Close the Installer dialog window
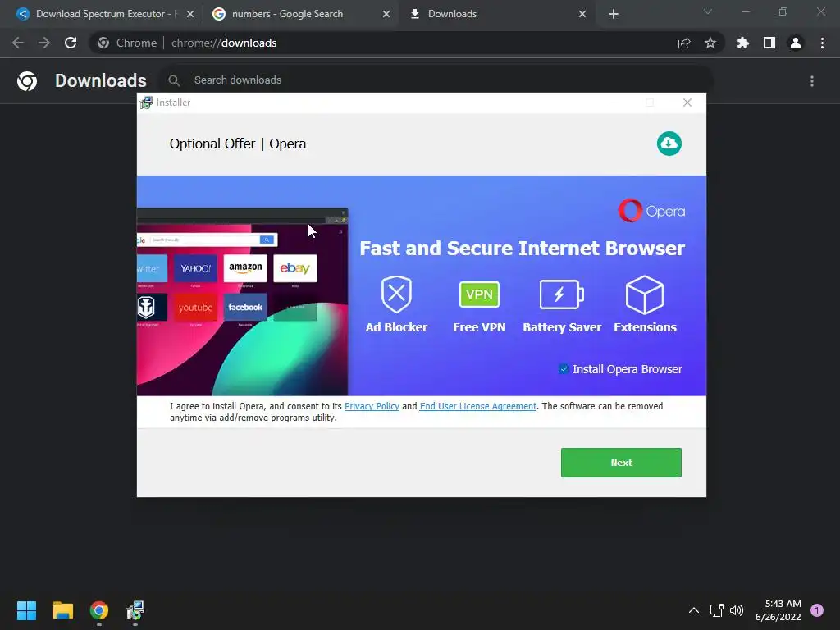 (687, 103)
